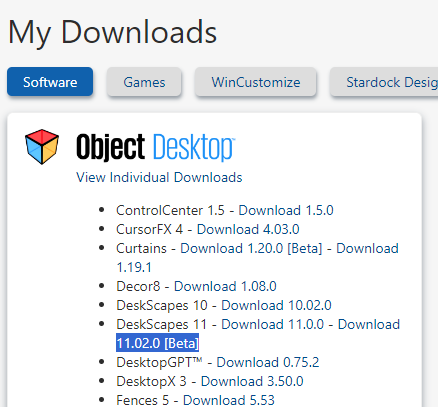Download DesktopX 3.50.0

(252, 381)
